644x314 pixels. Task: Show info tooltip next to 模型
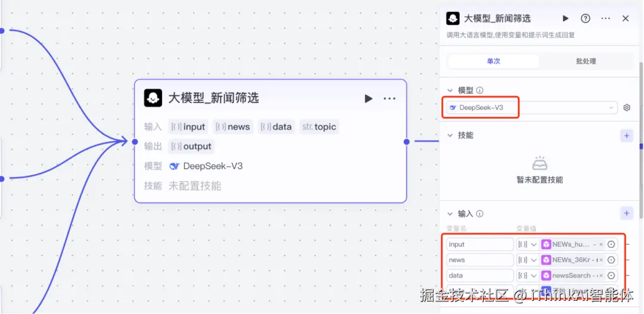click(x=479, y=91)
